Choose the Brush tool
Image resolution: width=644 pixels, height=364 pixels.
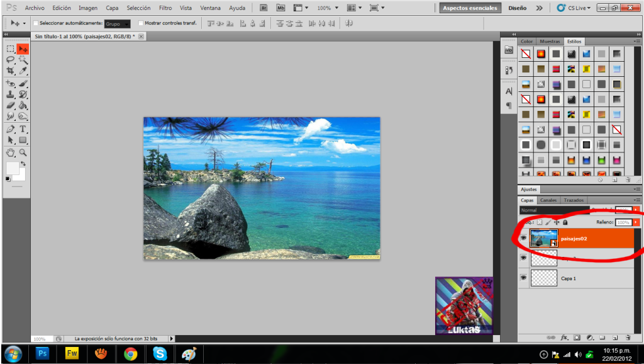click(x=23, y=84)
